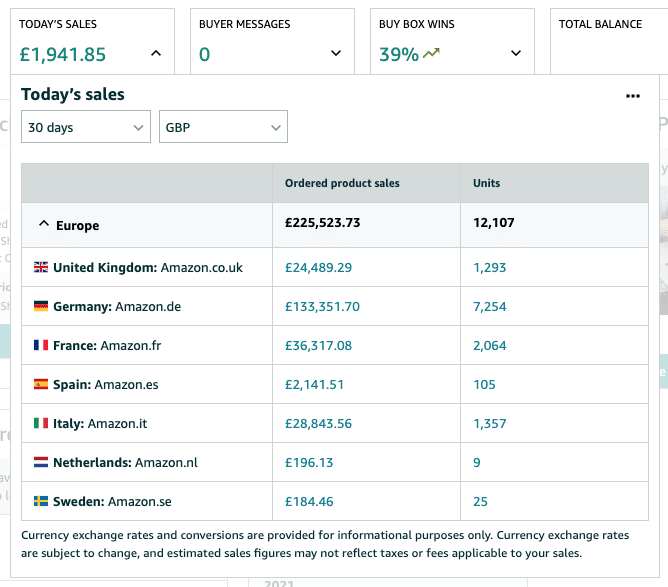The height and width of the screenshot is (587, 668).
Task: Click the Sweden flag icon
Action: pyautogui.click(x=41, y=501)
